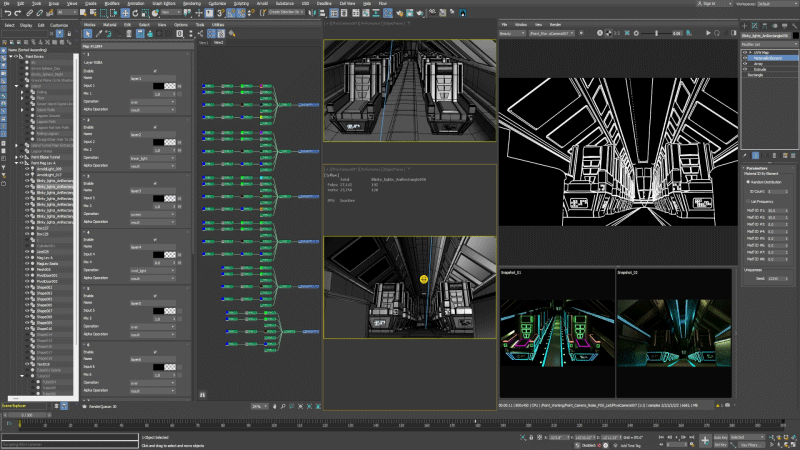This screenshot has height=450, width=800.
Task: Select the pointer tool in material editor toolbar
Action: (x=88, y=34)
